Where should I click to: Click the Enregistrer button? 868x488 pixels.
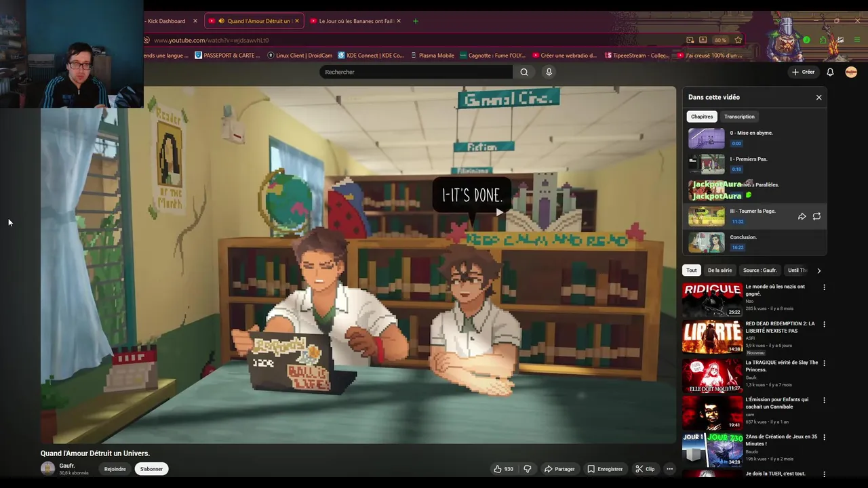coord(605,469)
